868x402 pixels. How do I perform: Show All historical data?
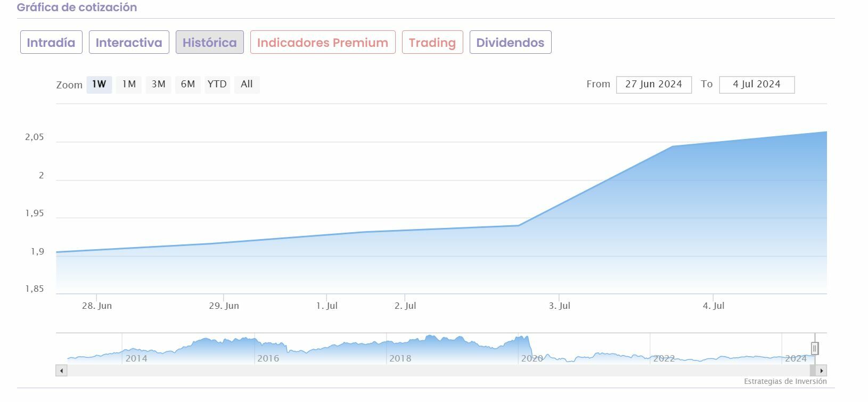tap(247, 84)
